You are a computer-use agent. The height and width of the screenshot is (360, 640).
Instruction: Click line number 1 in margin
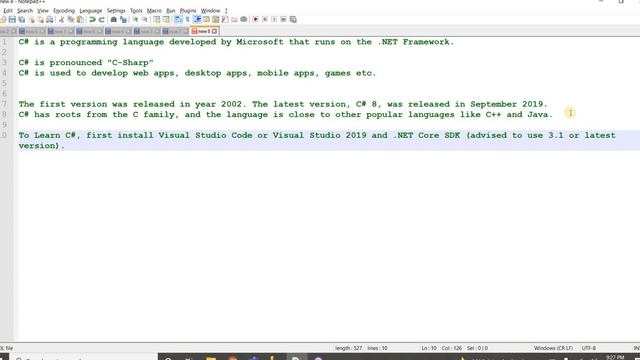[4, 42]
